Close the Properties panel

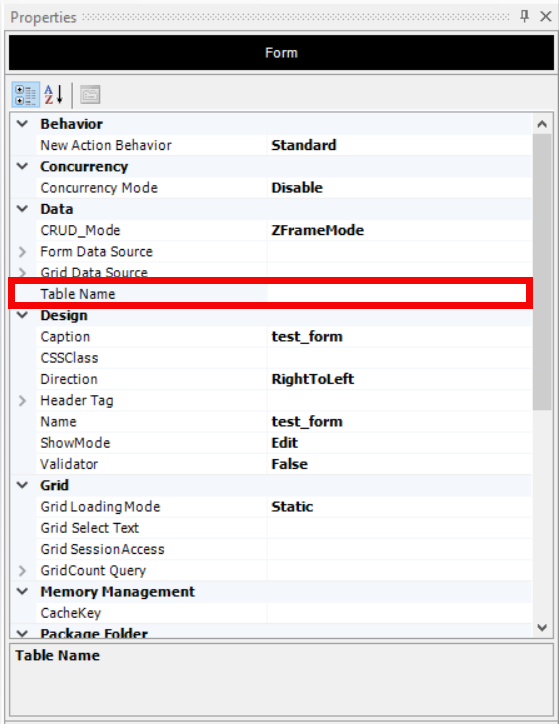point(546,17)
